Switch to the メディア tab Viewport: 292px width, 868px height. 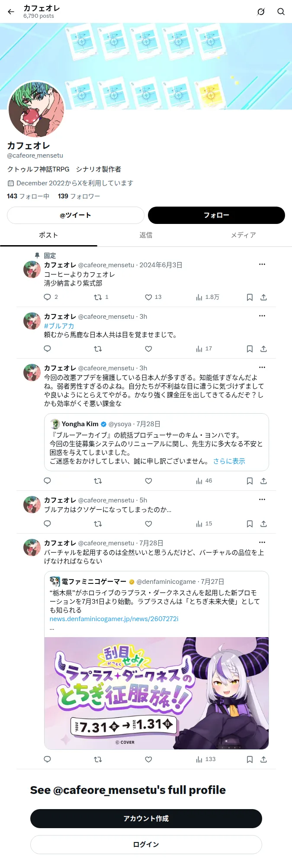[x=243, y=235]
